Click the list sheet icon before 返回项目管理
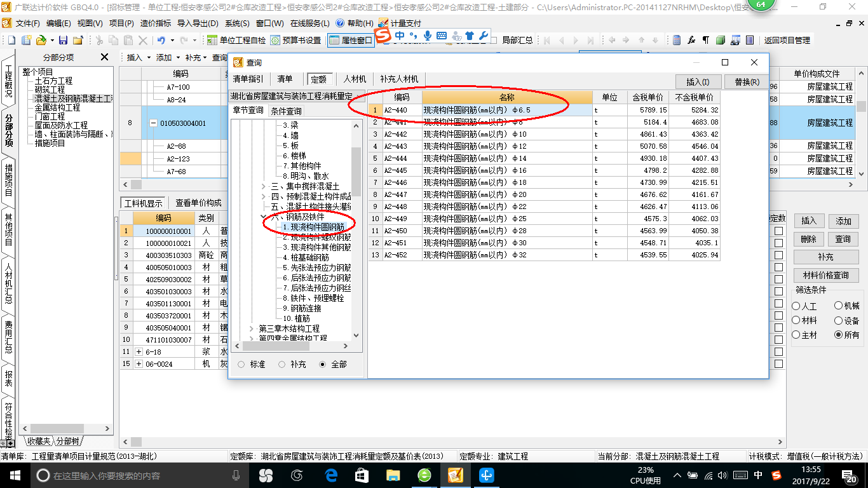This screenshot has width=868, height=488. 750,40
